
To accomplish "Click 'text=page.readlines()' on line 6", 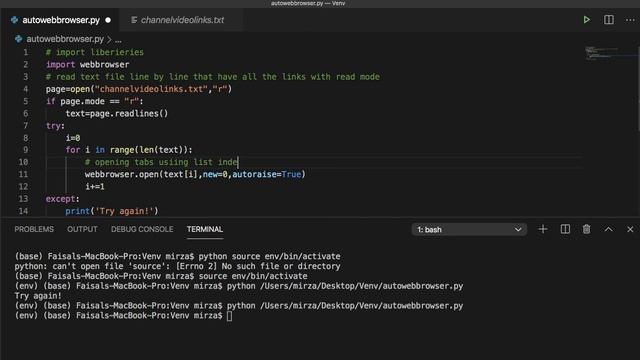I will click(117, 113).
